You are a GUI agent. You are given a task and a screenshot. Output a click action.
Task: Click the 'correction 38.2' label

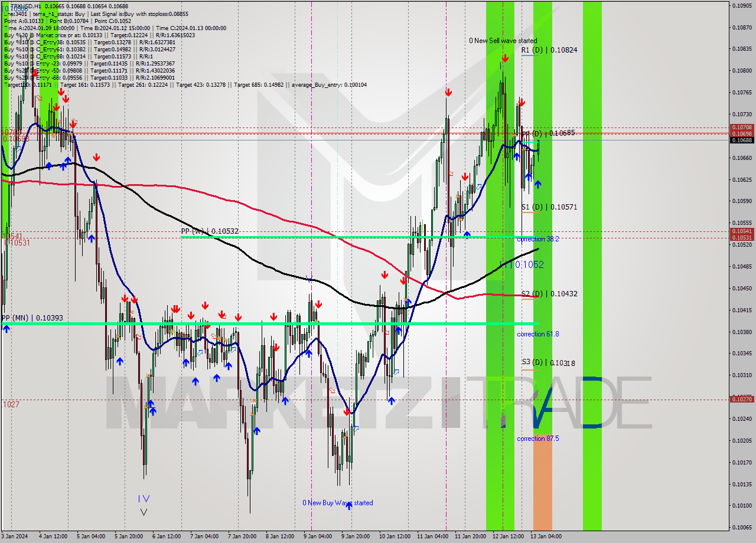[x=537, y=239]
